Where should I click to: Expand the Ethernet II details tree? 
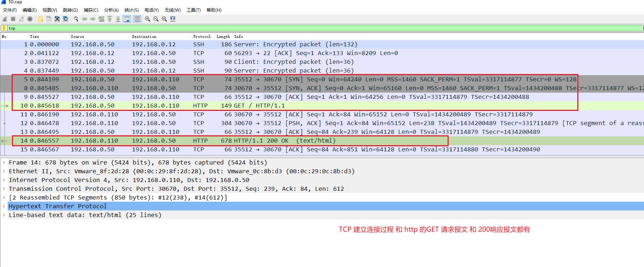(x=4, y=171)
